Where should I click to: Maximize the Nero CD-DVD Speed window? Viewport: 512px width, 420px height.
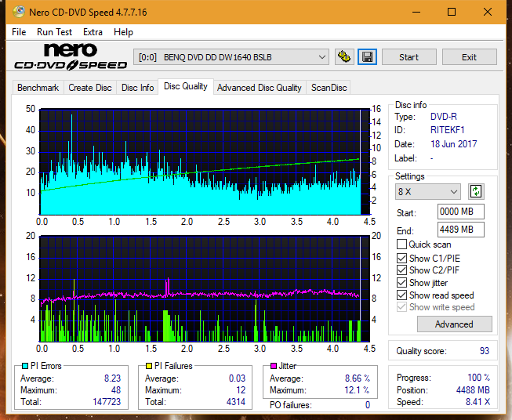pyautogui.click(x=452, y=12)
